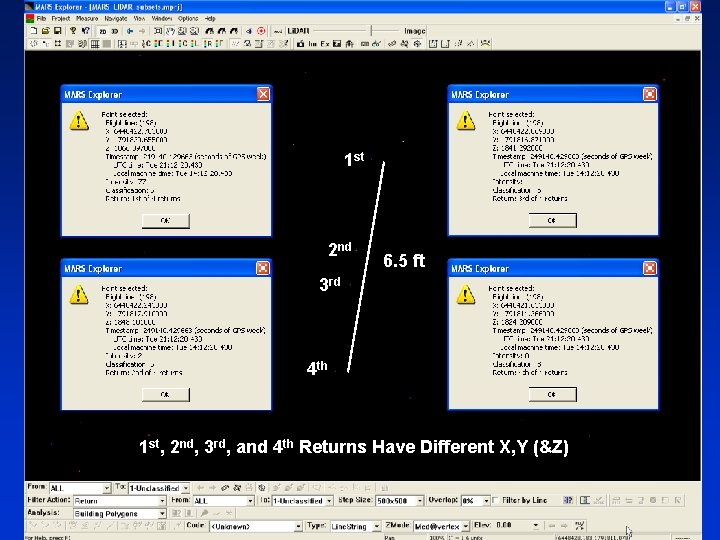
Task: Click the house icon in the second toolbar
Action: click(x=349, y=44)
